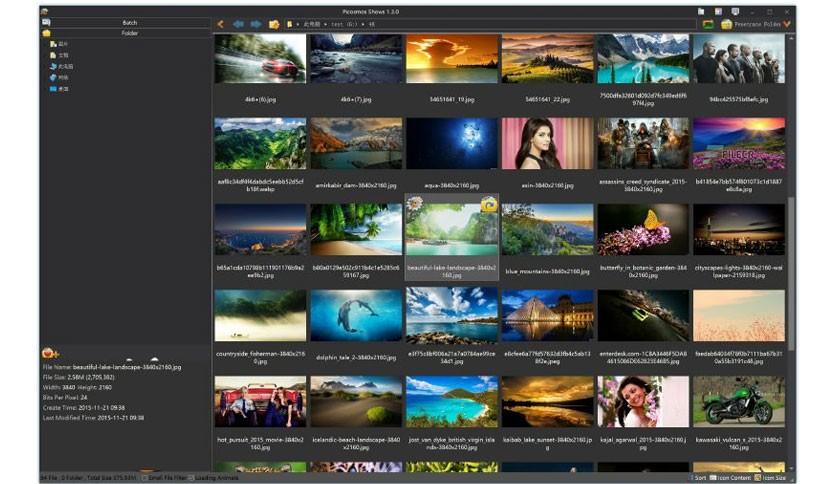Open the Freelance Folder button
The height and width of the screenshot is (484, 836).
click(x=751, y=24)
